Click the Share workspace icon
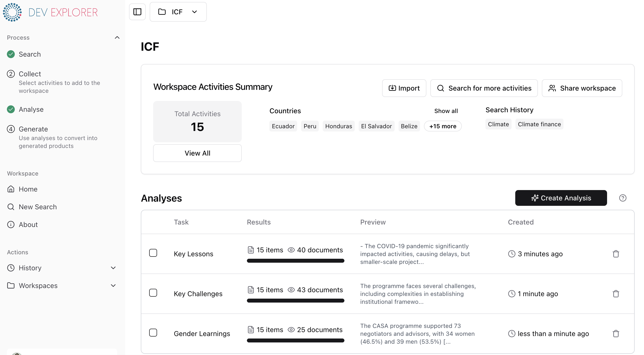Viewport: 644px width, 355px height. pos(552,88)
